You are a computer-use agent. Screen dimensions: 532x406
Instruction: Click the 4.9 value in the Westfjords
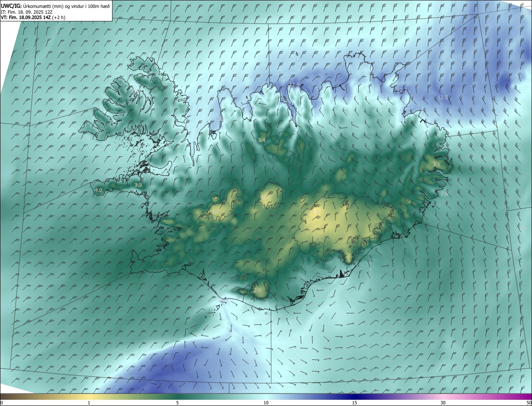[127, 103]
